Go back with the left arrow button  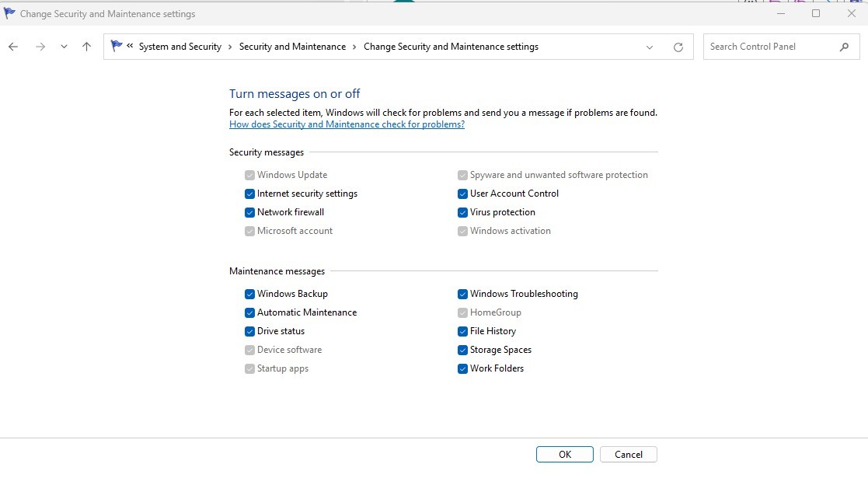tap(13, 47)
